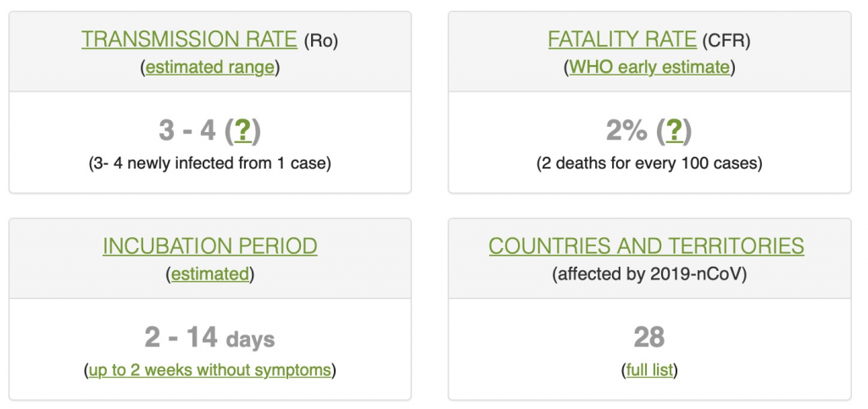The height and width of the screenshot is (409, 868).
Task: Click the number 28 in the countries card
Action: 649,338
